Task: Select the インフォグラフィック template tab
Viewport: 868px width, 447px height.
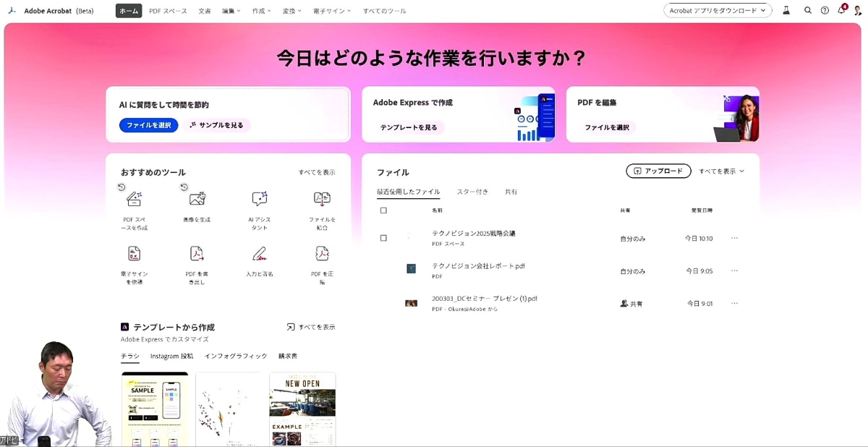Action: 236,356
